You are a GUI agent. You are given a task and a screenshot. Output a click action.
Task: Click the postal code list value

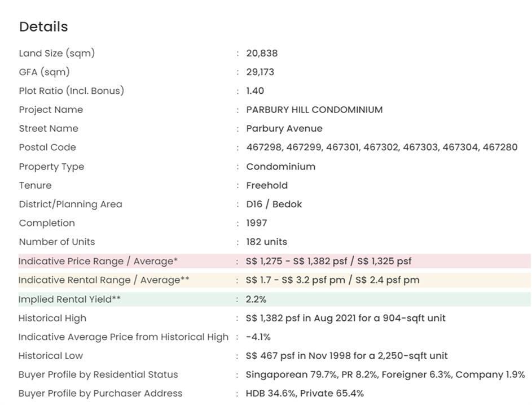point(381,147)
